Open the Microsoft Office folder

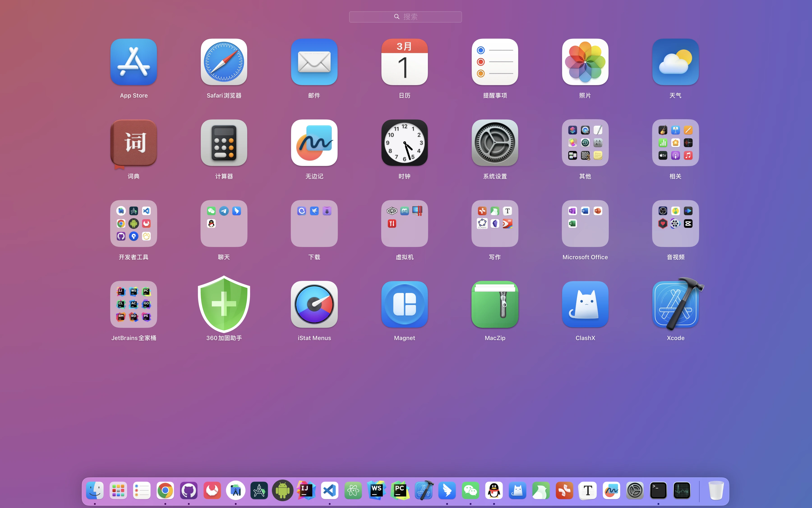click(x=585, y=224)
